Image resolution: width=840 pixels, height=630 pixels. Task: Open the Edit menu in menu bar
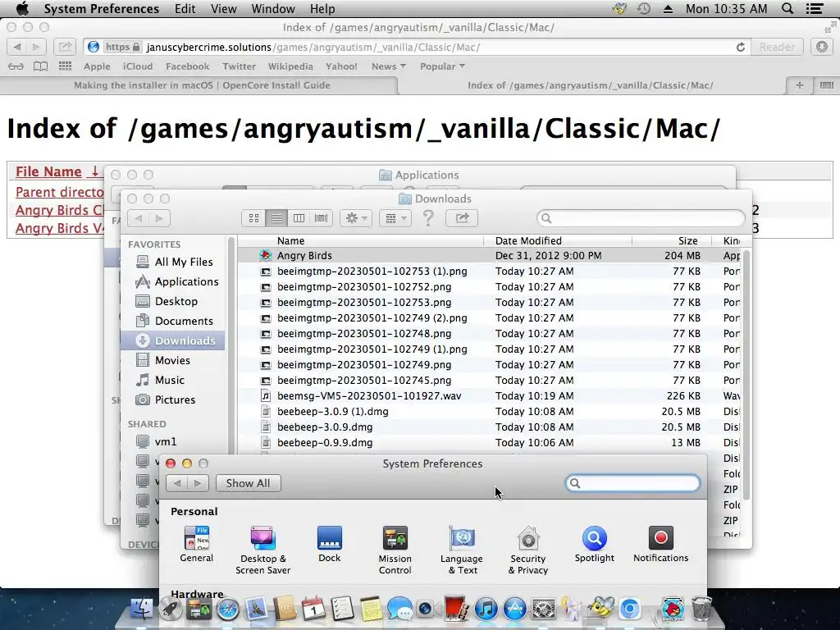[x=185, y=8]
